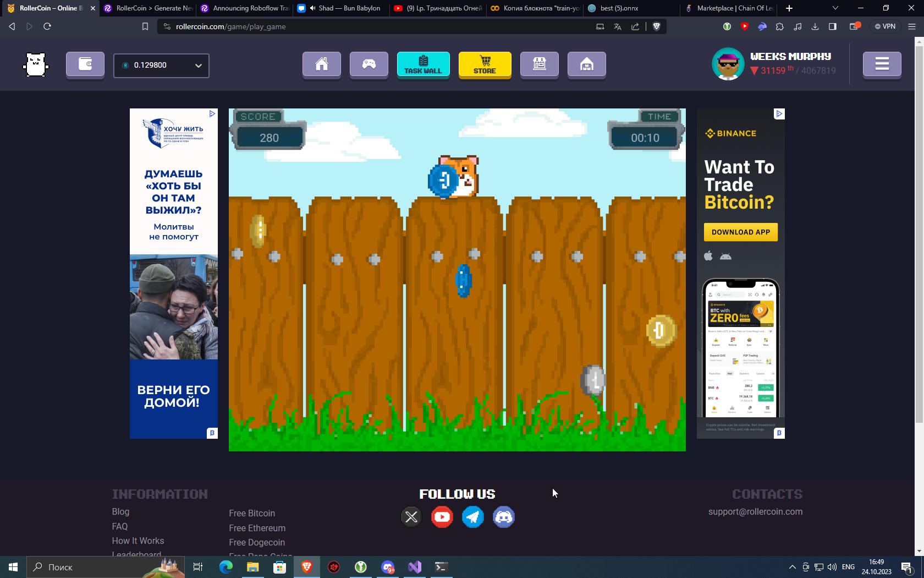924x578 pixels.
Task: Open the How It Works link
Action: tap(138, 541)
